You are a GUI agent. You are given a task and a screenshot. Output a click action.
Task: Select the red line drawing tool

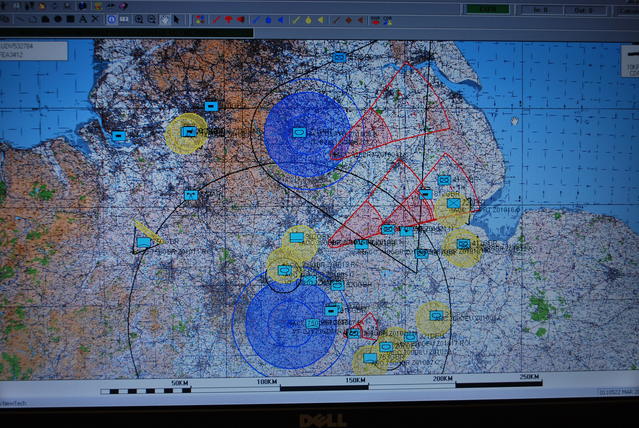click(x=213, y=19)
